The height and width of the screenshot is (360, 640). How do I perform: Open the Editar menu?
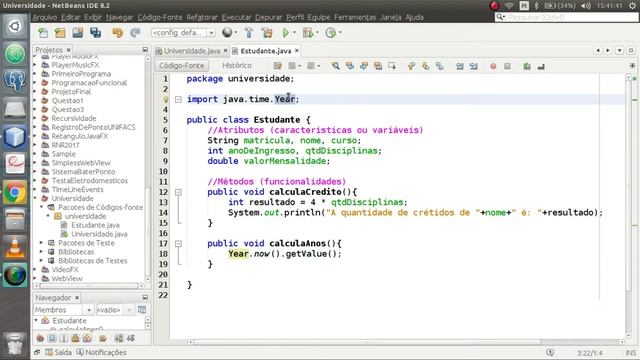coord(71,17)
